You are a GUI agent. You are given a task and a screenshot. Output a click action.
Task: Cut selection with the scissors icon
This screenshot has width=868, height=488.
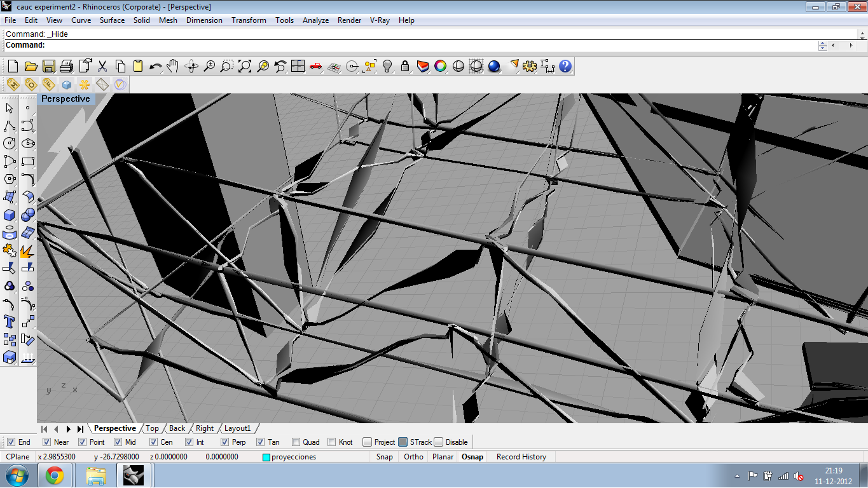point(102,66)
